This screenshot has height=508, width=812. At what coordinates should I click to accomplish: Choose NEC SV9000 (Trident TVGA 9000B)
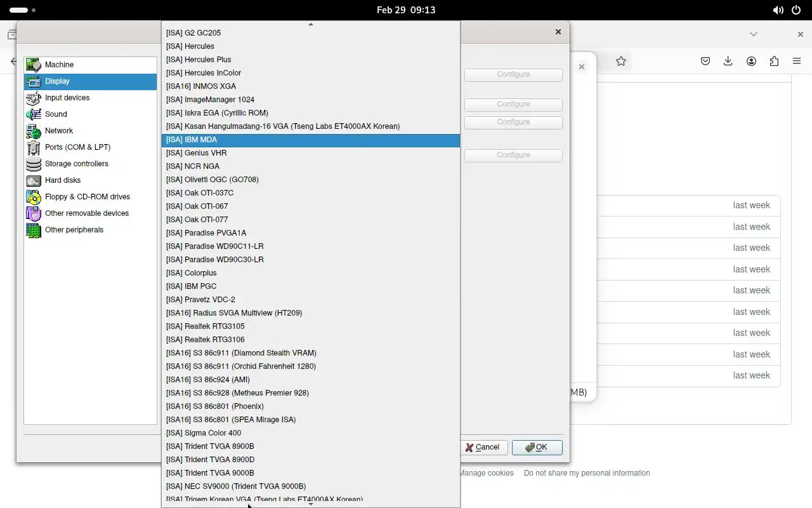(311, 486)
